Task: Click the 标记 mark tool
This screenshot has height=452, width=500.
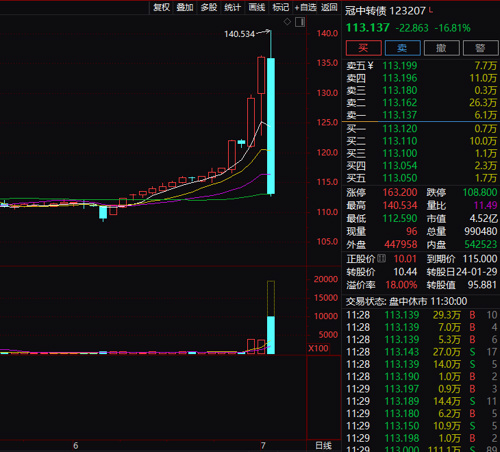Action: click(280, 7)
